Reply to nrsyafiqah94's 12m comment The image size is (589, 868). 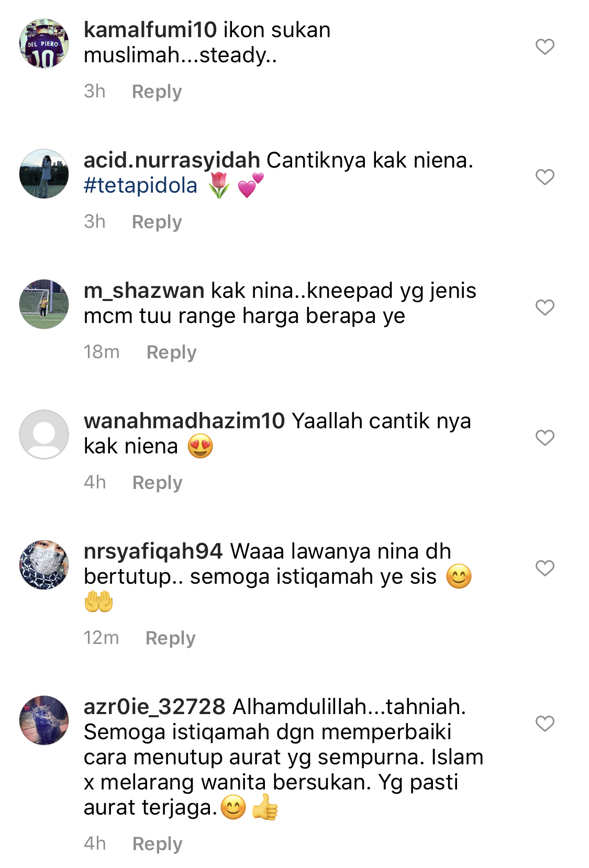tap(170, 638)
